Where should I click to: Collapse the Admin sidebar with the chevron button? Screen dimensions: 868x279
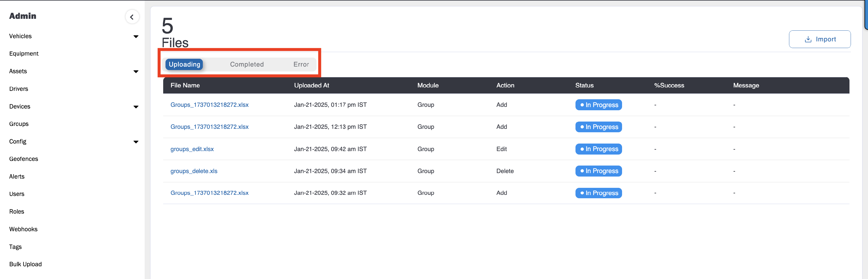pos(132,17)
